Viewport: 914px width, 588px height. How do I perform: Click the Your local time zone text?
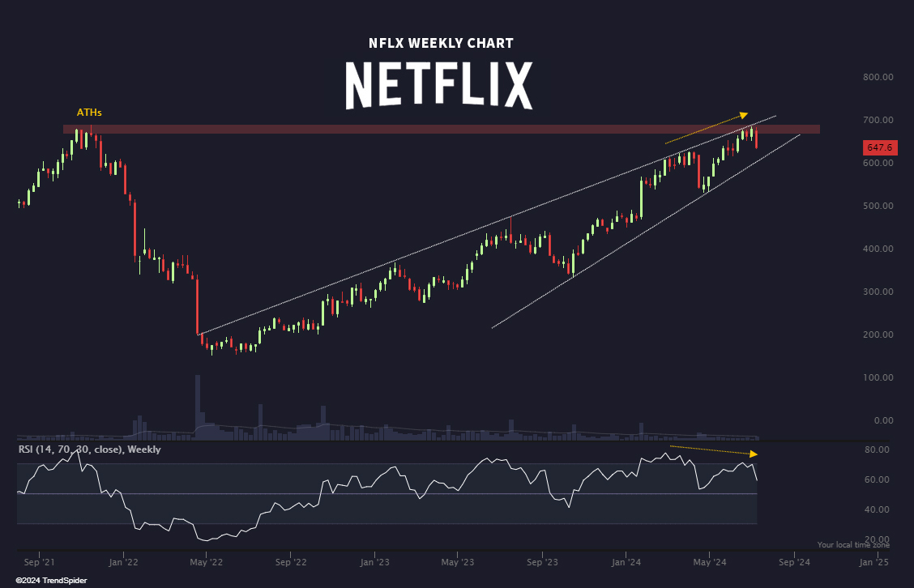[x=853, y=545]
